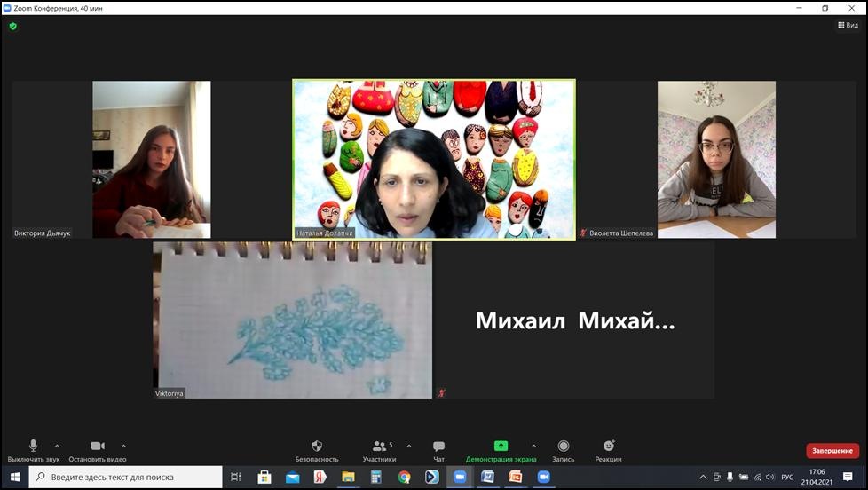Open the volume control in tray
Image resolution: width=868 pixels, height=490 pixels.
770,477
